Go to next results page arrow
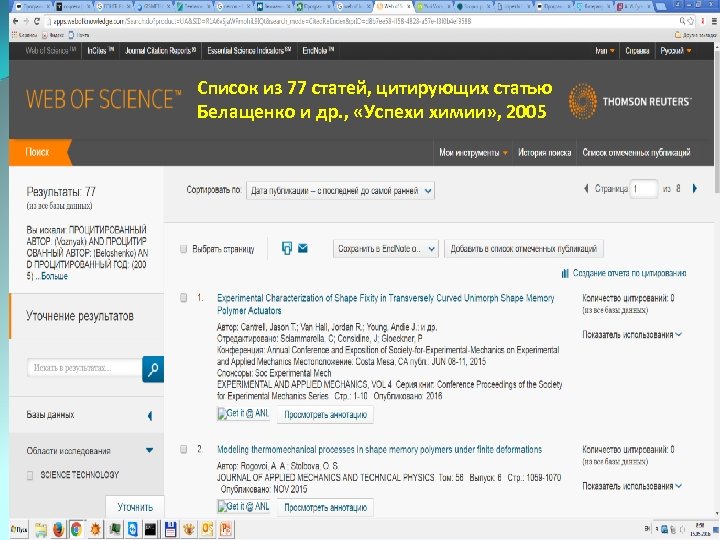720x540 pixels. (x=695, y=188)
